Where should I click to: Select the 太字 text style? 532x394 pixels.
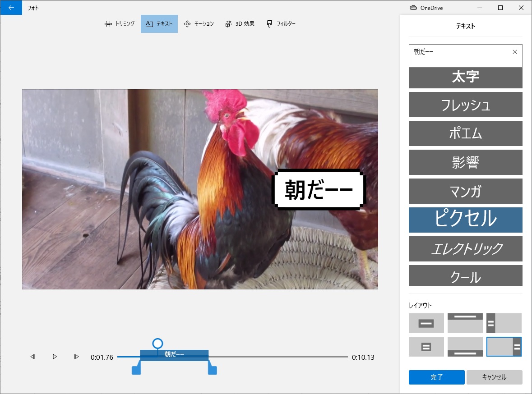pos(465,78)
